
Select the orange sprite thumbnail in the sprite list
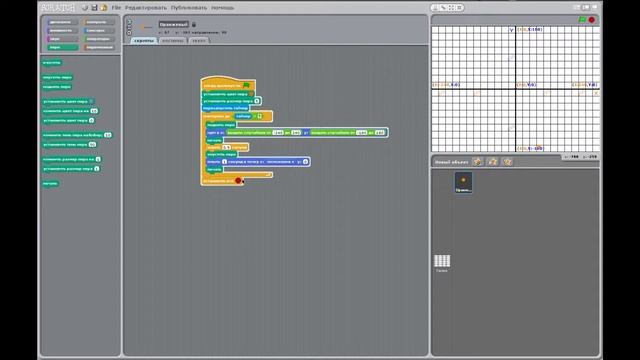pos(464,182)
